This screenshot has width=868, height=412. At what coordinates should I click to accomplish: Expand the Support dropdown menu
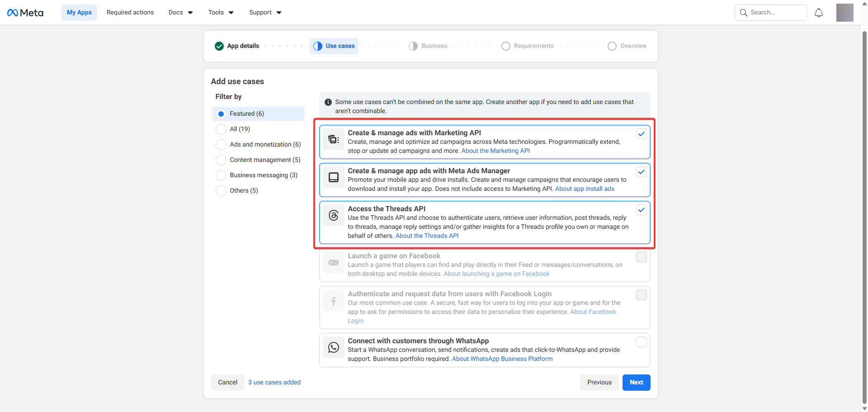pos(265,13)
